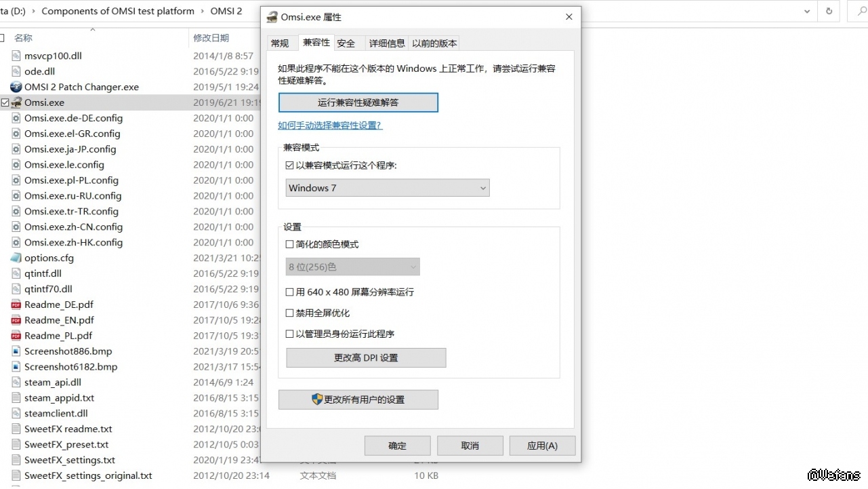Open the '安全' tab
Screen dimensions: 868x489
point(346,43)
